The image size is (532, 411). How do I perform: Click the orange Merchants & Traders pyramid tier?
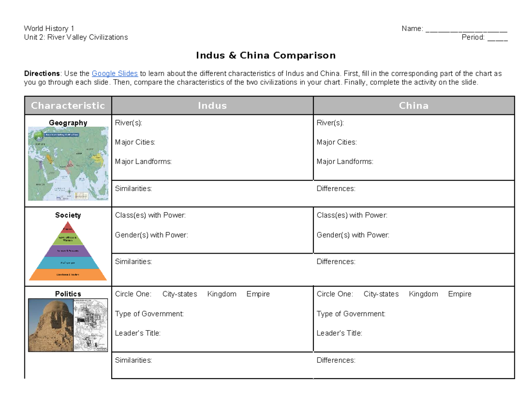coord(68,274)
